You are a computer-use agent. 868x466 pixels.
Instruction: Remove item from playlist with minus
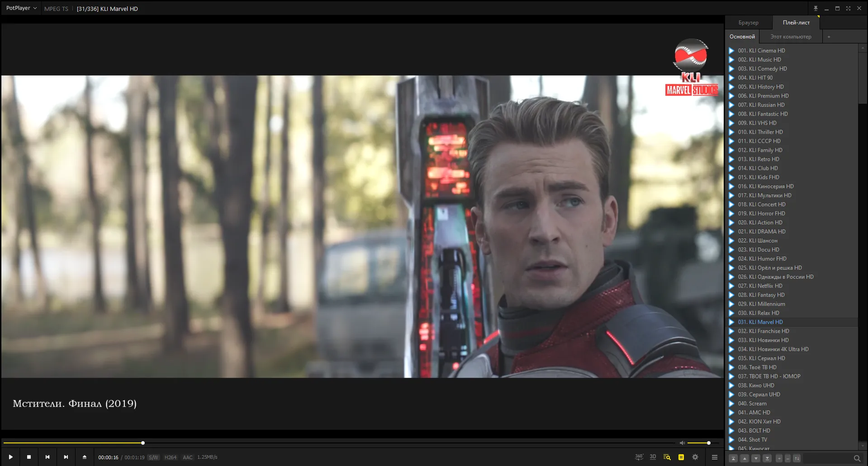(787, 458)
